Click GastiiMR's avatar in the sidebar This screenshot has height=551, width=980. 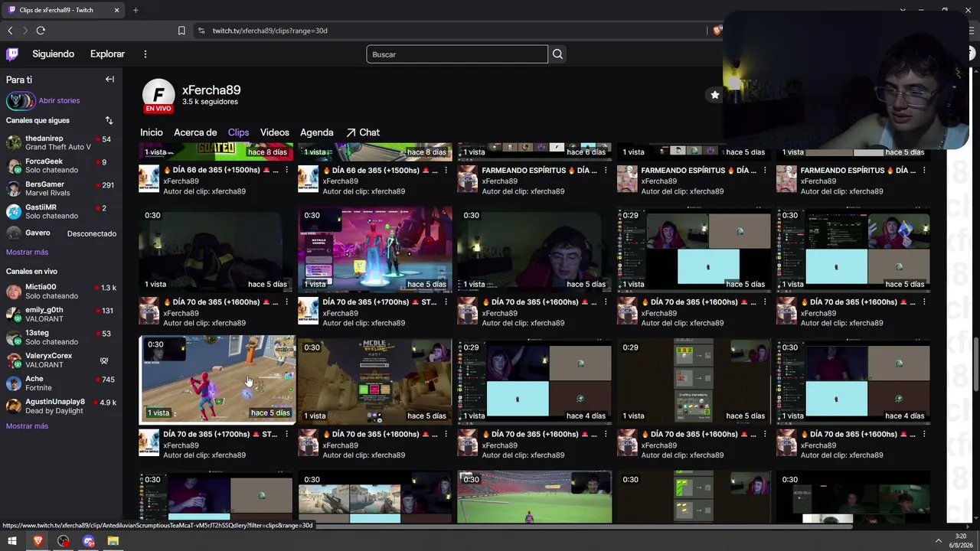pyautogui.click(x=14, y=211)
